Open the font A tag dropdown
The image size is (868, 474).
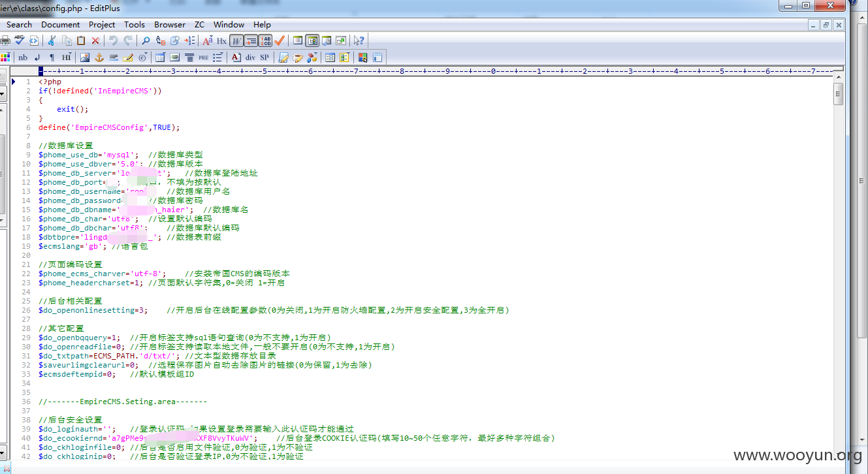tap(236, 57)
